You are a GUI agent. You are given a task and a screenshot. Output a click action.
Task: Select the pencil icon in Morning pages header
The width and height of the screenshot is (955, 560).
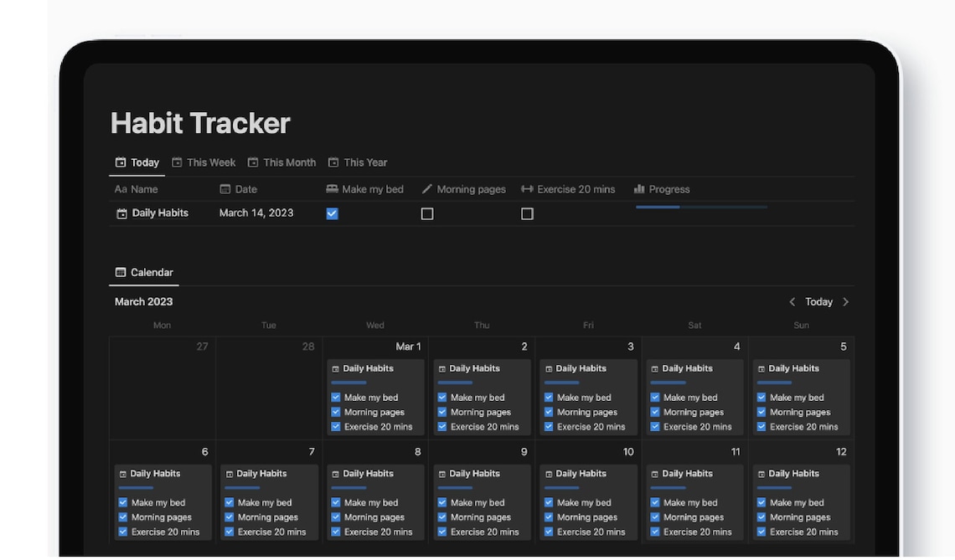pos(427,189)
